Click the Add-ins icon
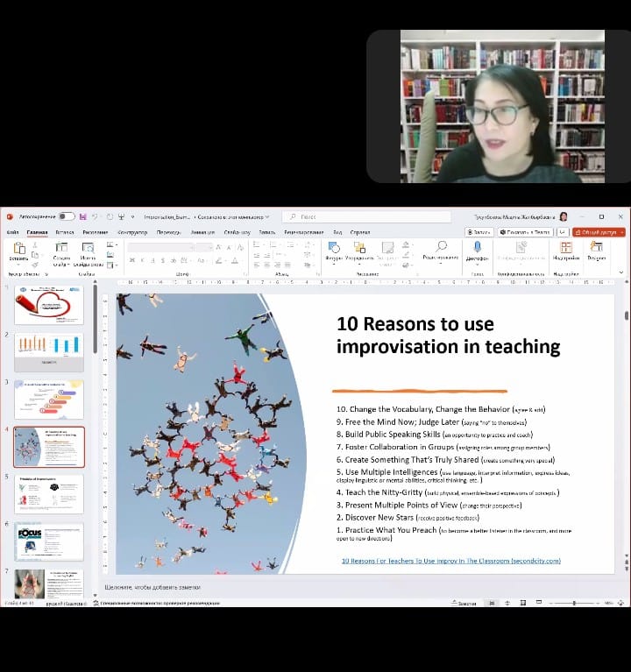The height and width of the screenshot is (672, 631). click(x=565, y=249)
